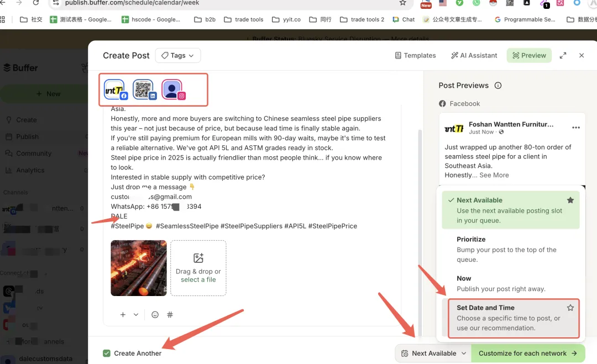Viewport: 597px width, 364px height.
Task: Click the plus add-content icon
Action: (123, 314)
